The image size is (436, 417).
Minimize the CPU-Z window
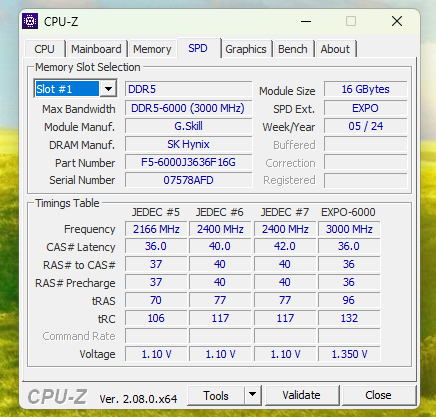coord(306,22)
